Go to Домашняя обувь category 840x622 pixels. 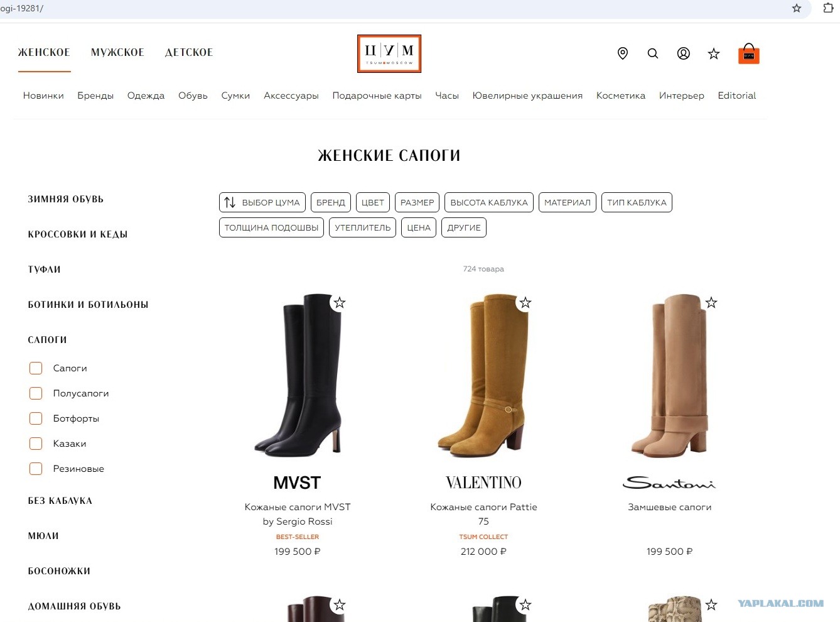[75, 606]
